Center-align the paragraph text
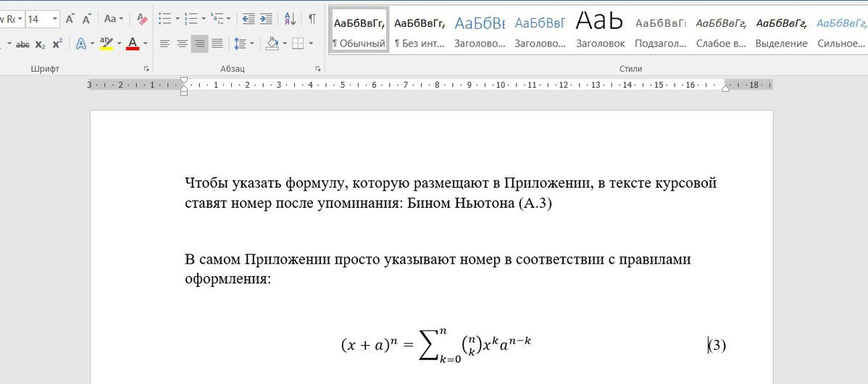The width and height of the screenshot is (868, 384). coord(182,44)
